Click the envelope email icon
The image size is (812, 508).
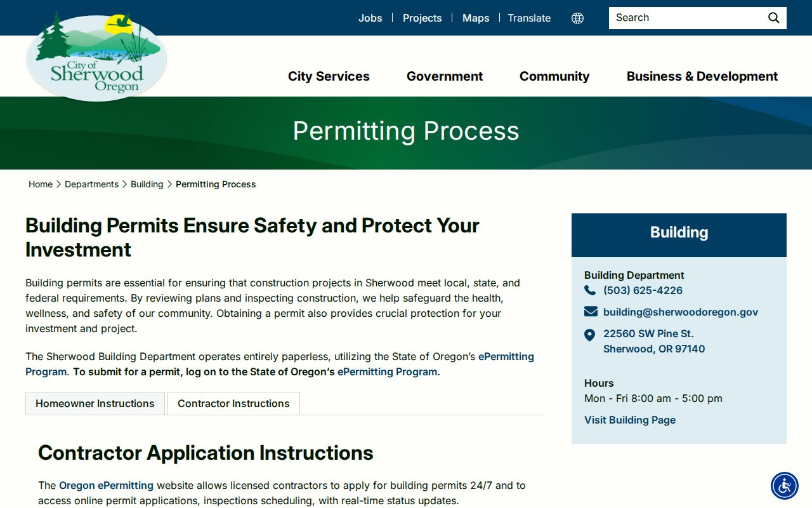[591, 312]
